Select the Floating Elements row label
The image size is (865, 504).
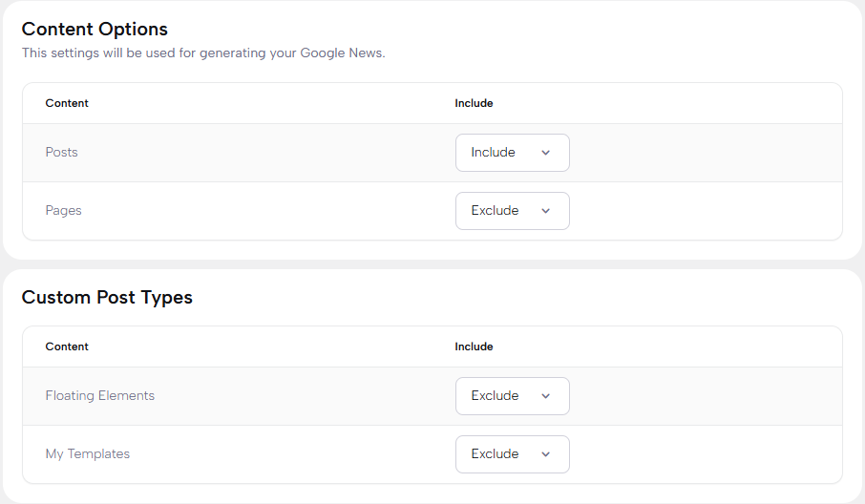[100, 396]
